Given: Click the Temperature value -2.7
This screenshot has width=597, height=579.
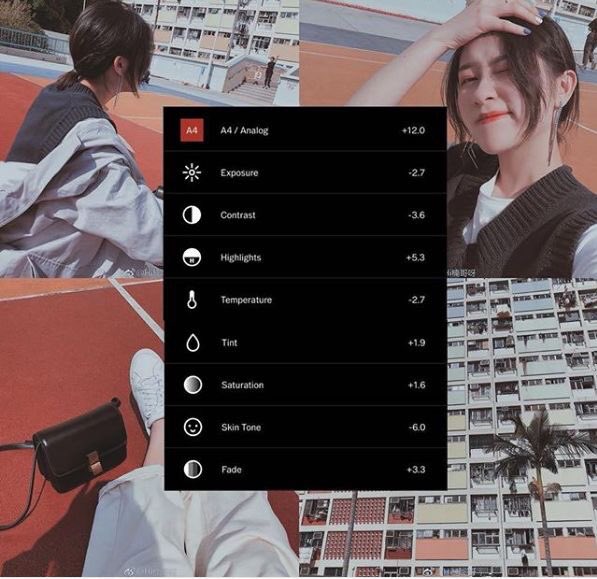Looking at the screenshot, I should click(x=417, y=300).
